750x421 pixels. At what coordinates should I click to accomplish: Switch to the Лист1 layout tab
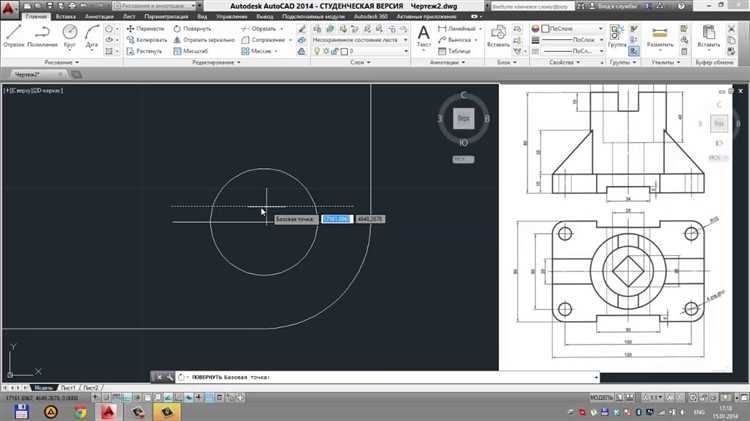point(68,387)
